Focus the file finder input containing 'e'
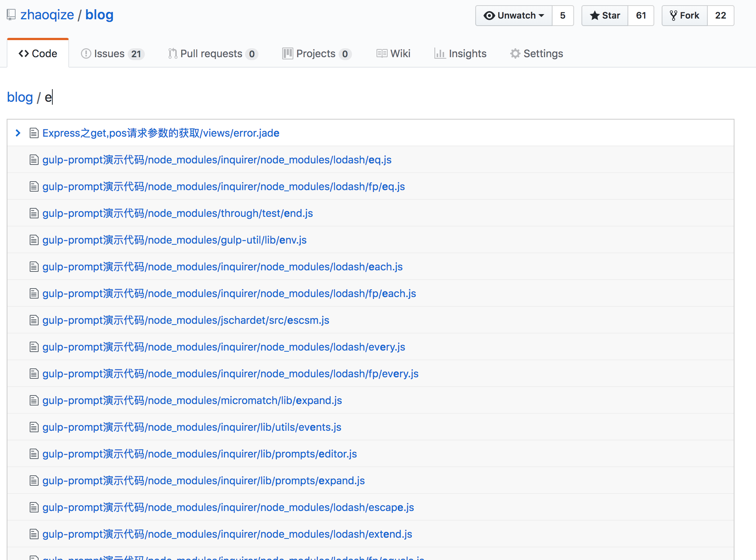 [x=48, y=97]
